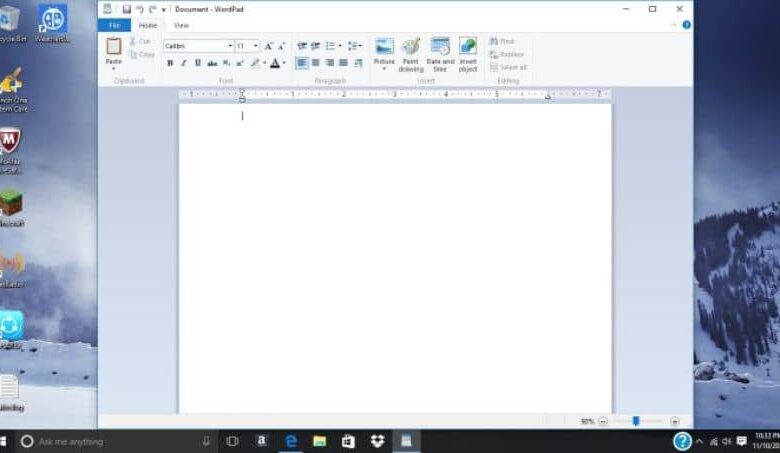Click Copy in the Clipboard group
This screenshot has width=780, height=453.
[x=142, y=55]
